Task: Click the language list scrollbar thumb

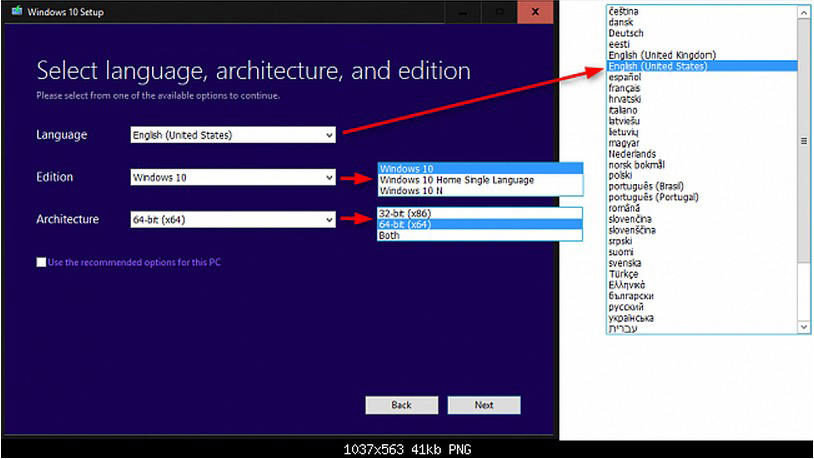Action: point(804,141)
